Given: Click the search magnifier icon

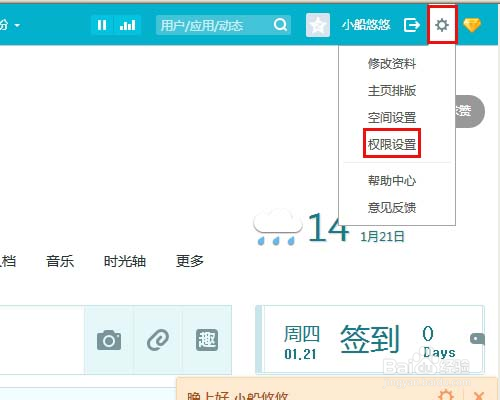Looking at the screenshot, I should pyautogui.click(x=280, y=25).
